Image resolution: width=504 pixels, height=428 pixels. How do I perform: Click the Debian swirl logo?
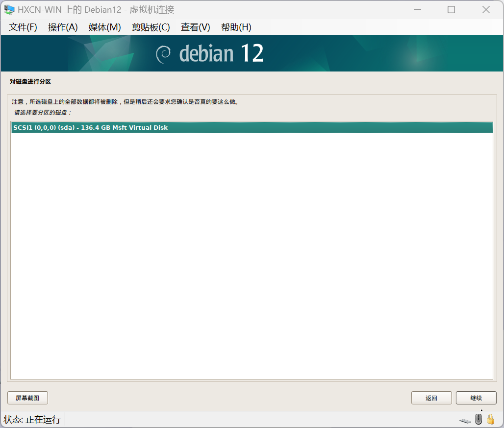click(163, 54)
